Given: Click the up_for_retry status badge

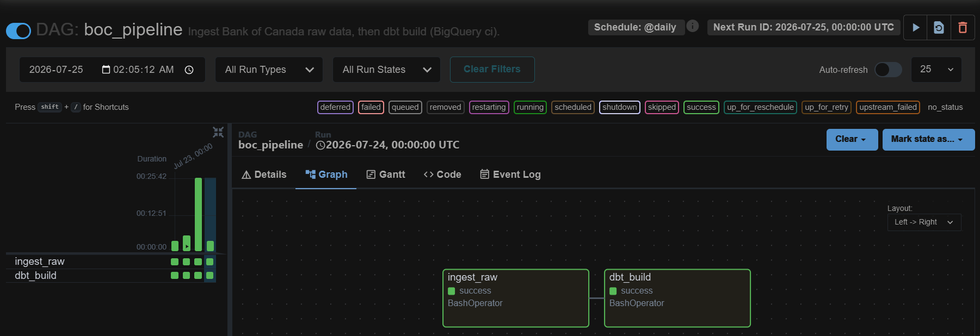Looking at the screenshot, I should point(827,107).
